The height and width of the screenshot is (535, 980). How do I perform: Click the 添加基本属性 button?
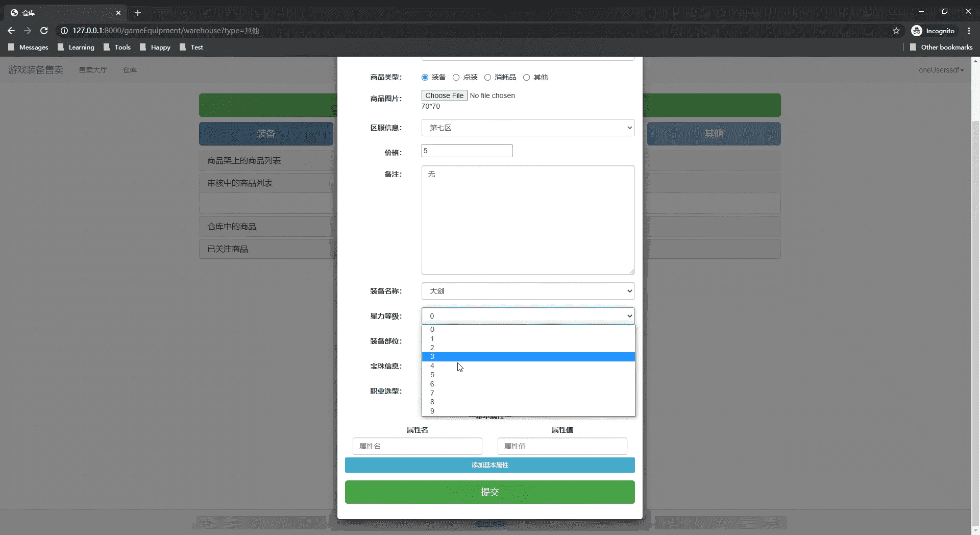click(490, 465)
